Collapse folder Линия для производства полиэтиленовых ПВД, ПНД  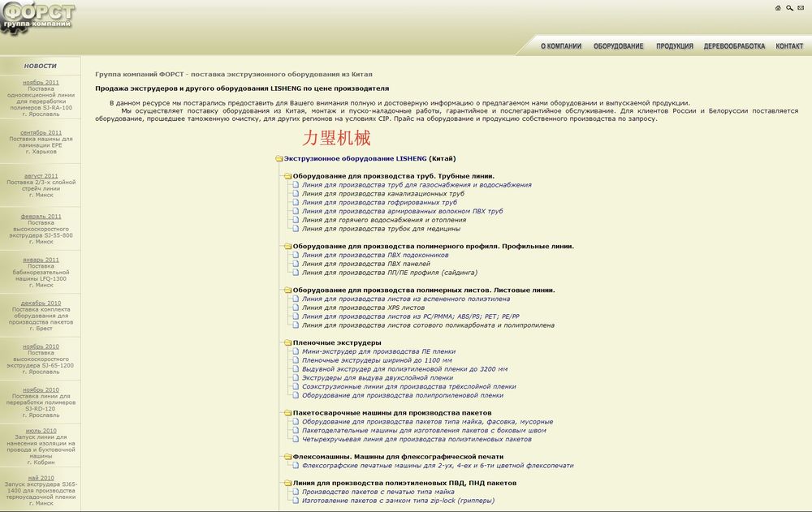[x=288, y=483]
